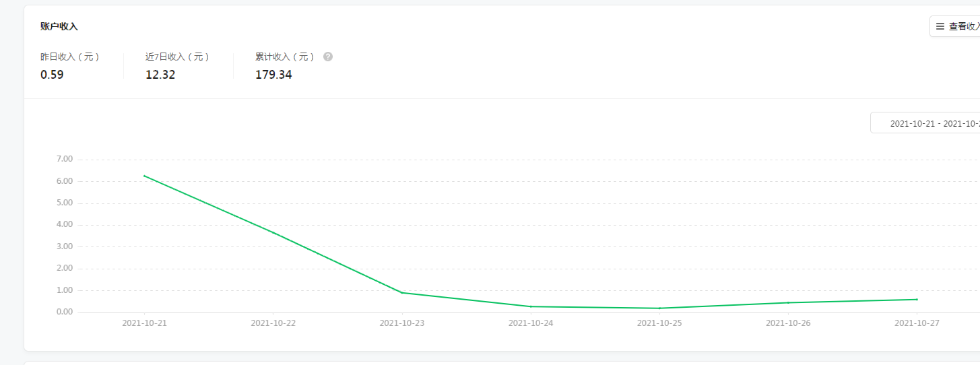Select the 2021-10-25 chart data point

(659, 308)
